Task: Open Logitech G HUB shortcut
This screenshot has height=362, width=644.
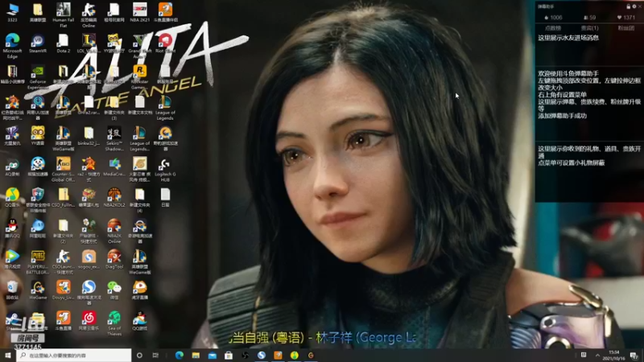Action: pos(165,169)
